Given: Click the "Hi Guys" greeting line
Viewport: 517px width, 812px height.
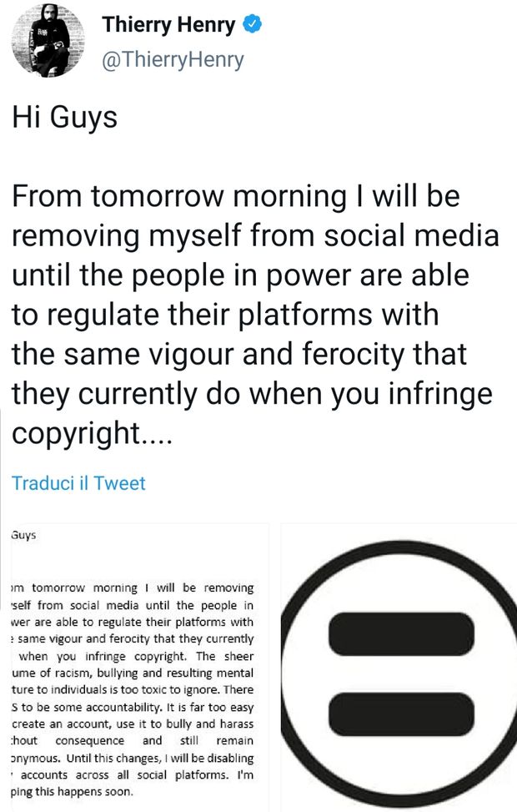Looking at the screenshot, I should [63, 118].
